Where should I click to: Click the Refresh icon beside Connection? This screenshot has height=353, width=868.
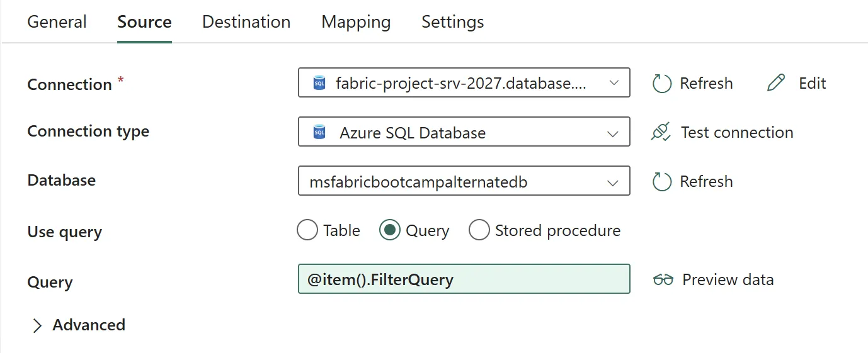tap(662, 83)
